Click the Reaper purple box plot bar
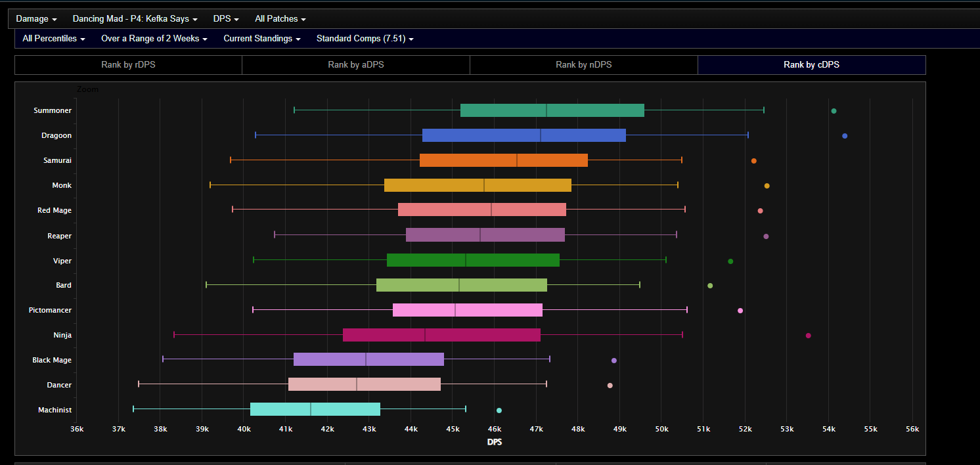 pos(485,234)
